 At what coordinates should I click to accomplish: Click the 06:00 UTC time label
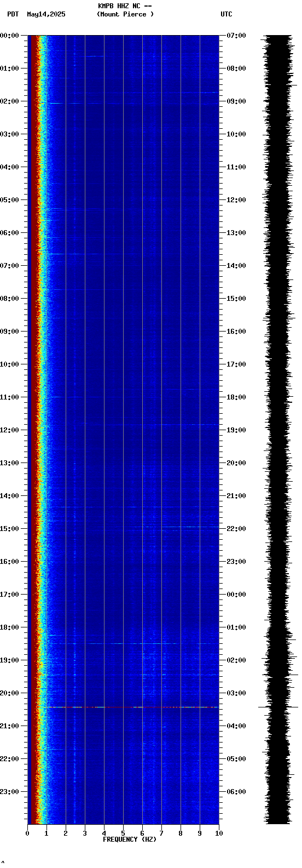(x=236, y=792)
